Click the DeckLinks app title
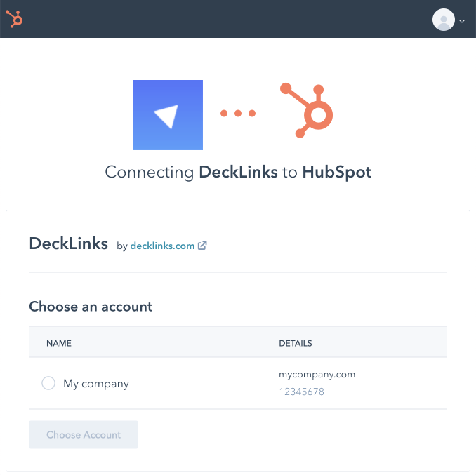This screenshot has height=475, width=476. (68, 243)
